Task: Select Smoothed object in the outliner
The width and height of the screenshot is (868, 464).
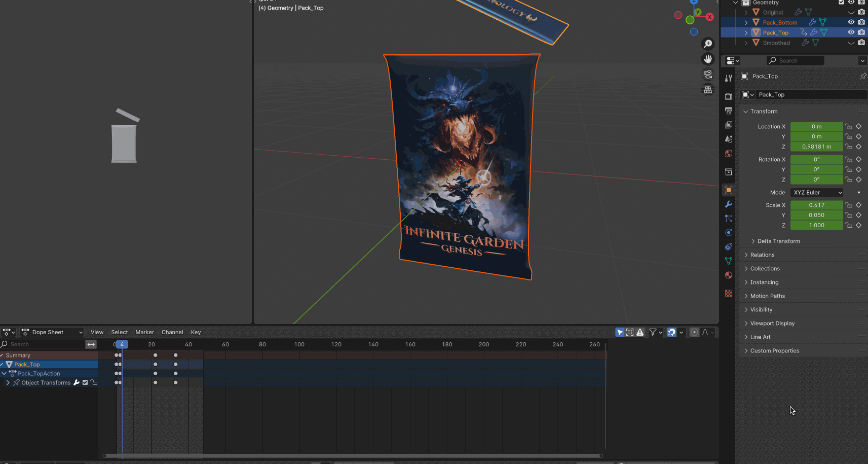Action: (776, 43)
